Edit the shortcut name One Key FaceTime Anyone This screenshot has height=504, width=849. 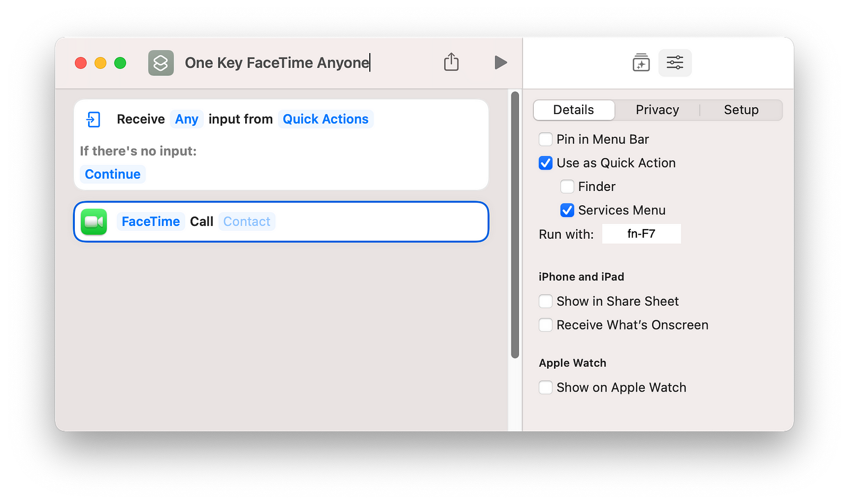[277, 63]
